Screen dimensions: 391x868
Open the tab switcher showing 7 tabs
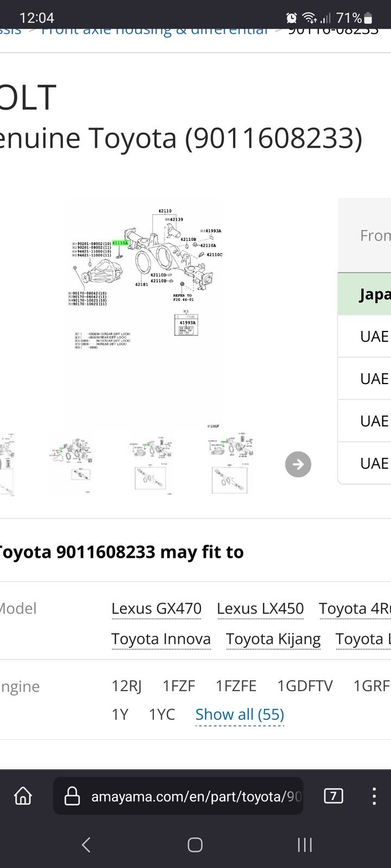coord(333,796)
